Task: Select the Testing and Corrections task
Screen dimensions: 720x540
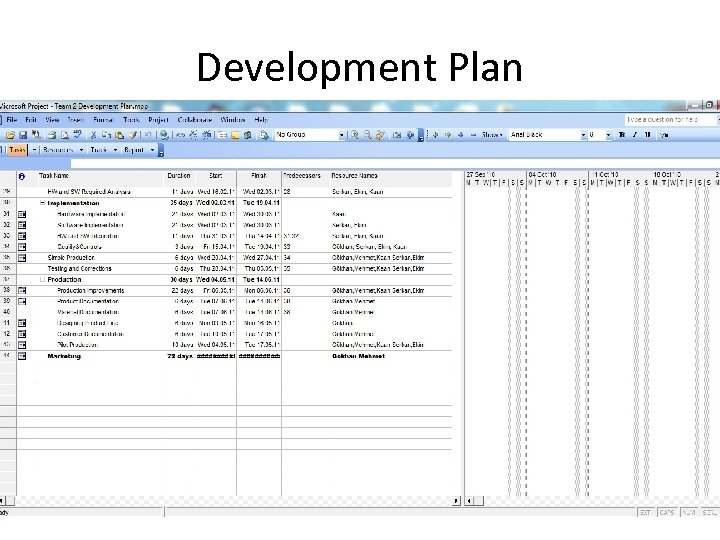Action: click(x=79, y=269)
